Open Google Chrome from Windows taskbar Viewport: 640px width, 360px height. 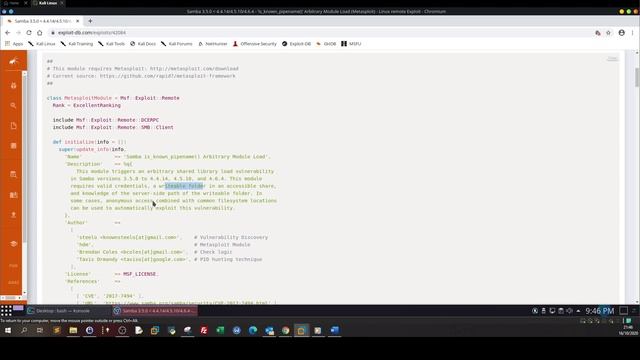click(x=285, y=330)
